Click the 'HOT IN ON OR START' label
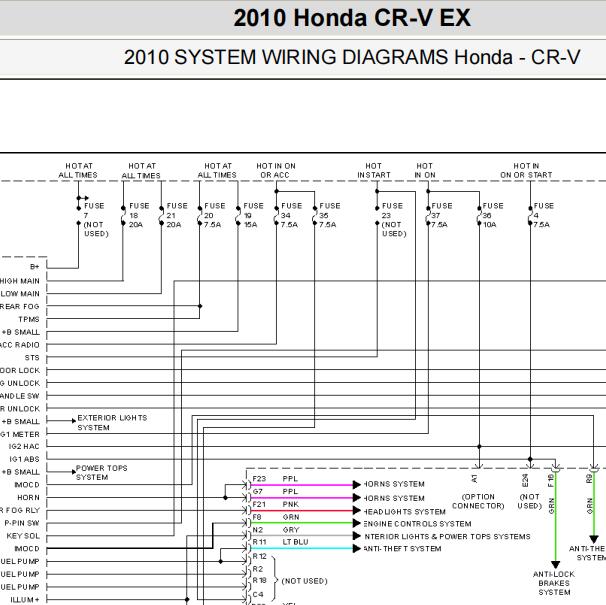Viewport: 606px width, 605px height. 526,170
